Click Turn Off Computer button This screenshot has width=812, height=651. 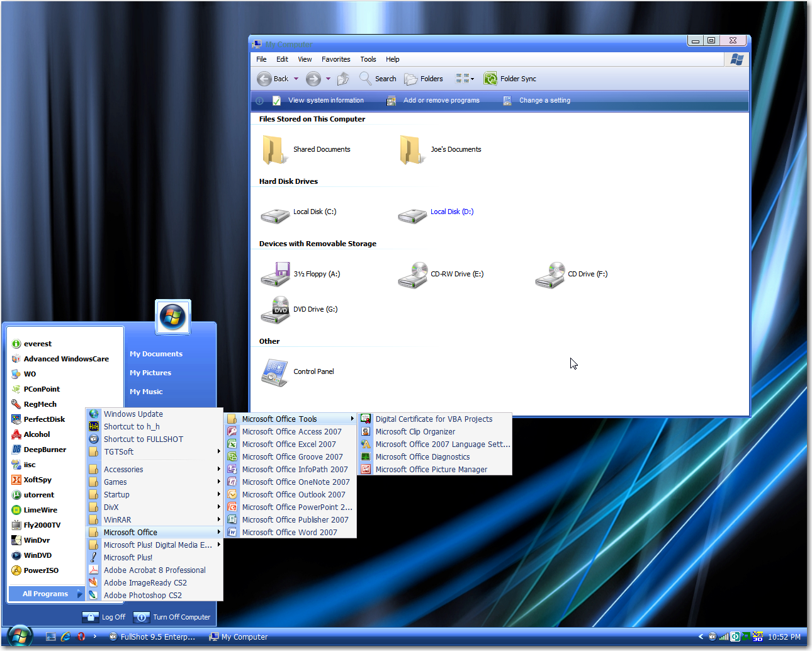tap(173, 618)
